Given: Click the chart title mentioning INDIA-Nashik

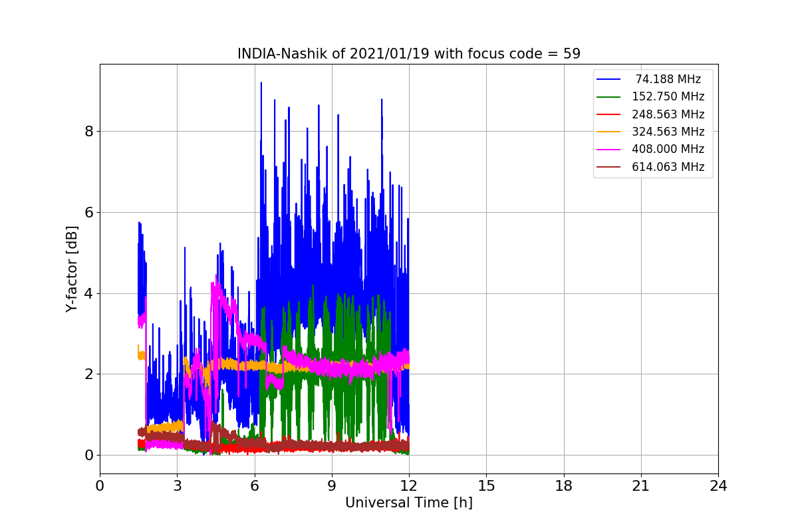Looking at the screenshot, I should coord(409,54).
